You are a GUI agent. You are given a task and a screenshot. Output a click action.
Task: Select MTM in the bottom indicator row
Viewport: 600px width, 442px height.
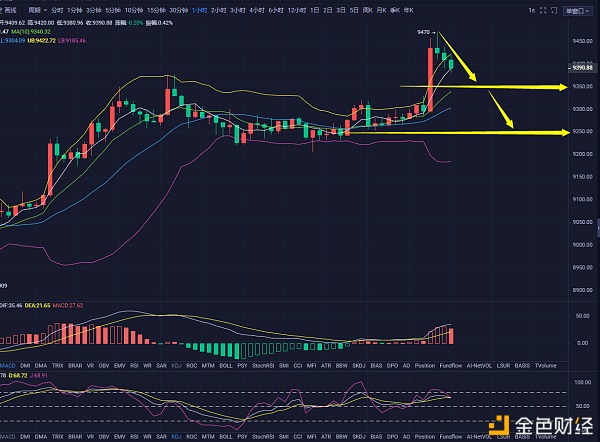(208, 436)
